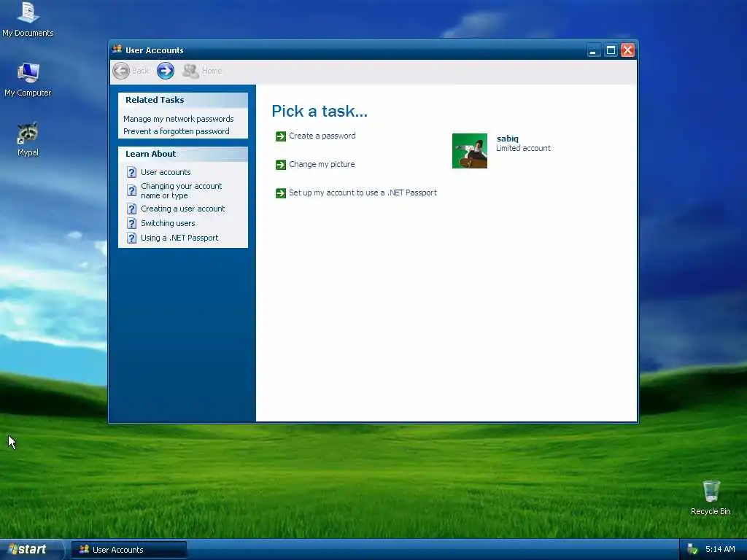Open Set up my account to use a .NET Passport

coord(363,192)
